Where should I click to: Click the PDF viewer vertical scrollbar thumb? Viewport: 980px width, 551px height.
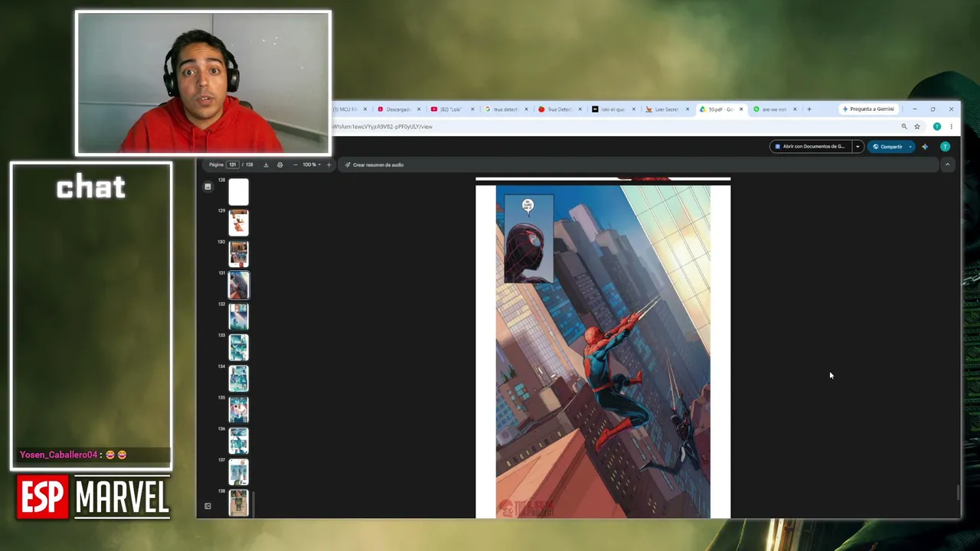click(957, 493)
